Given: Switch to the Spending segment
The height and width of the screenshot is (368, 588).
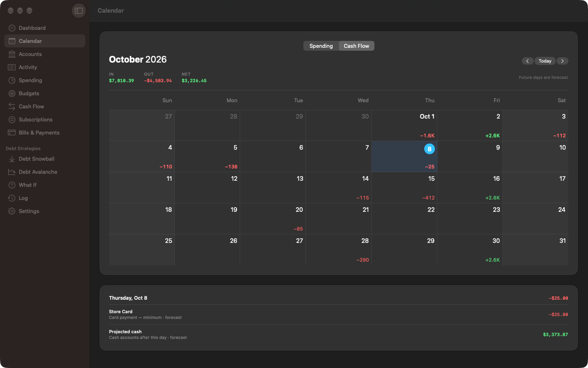Looking at the screenshot, I should 321,46.
